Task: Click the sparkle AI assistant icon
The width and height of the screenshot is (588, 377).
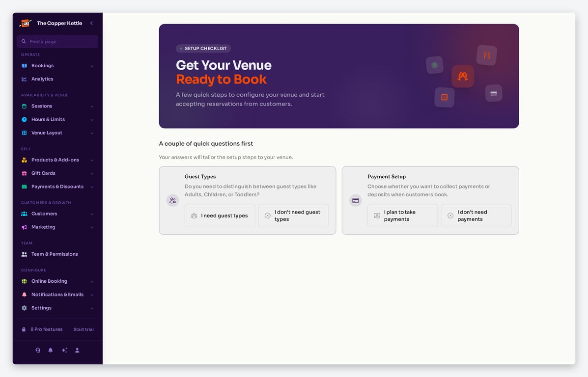Action: tap(64, 350)
